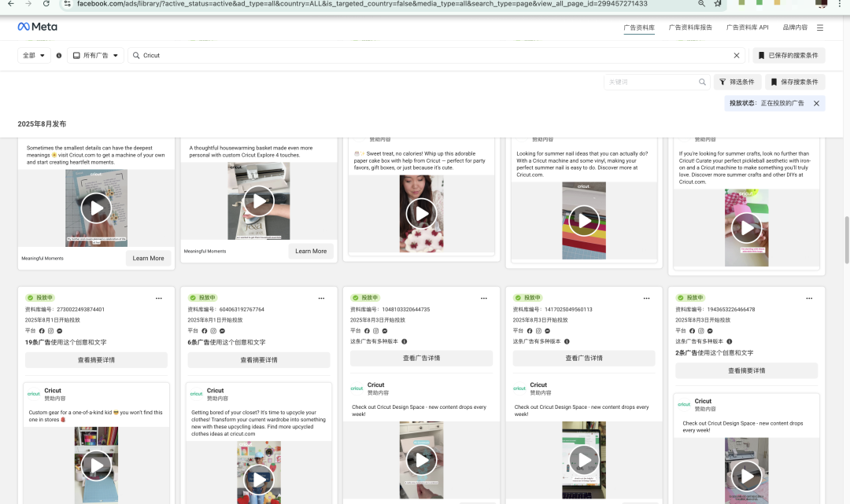Image resolution: width=850 pixels, height=504 pixels.
Task: Play the summer nail ideas ad video
Action: click(584, 221)
